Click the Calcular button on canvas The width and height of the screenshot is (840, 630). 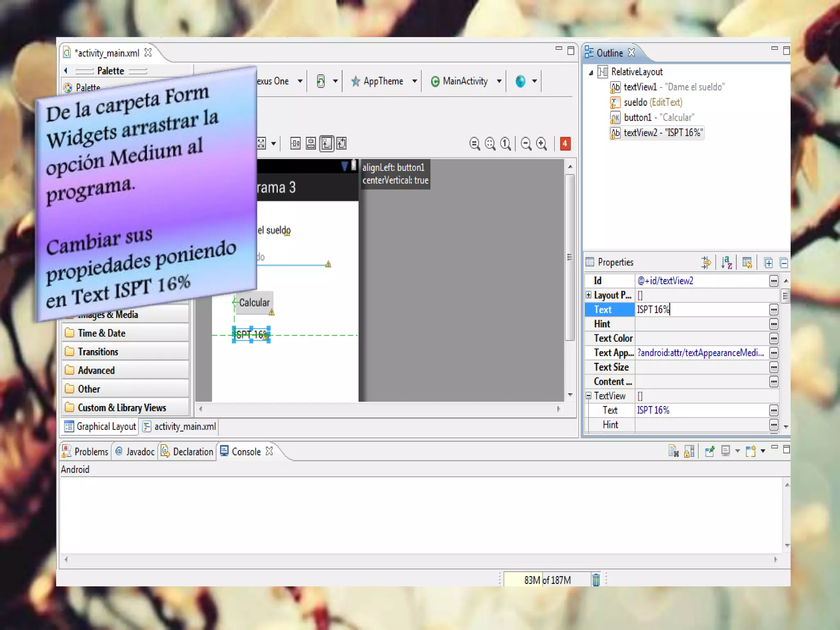[254, 303]
